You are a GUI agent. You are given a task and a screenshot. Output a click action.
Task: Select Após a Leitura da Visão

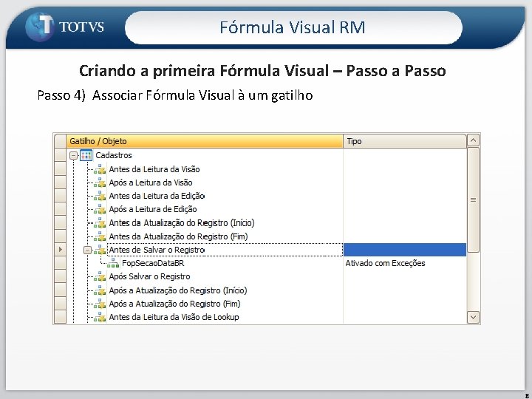pos(151,183)
